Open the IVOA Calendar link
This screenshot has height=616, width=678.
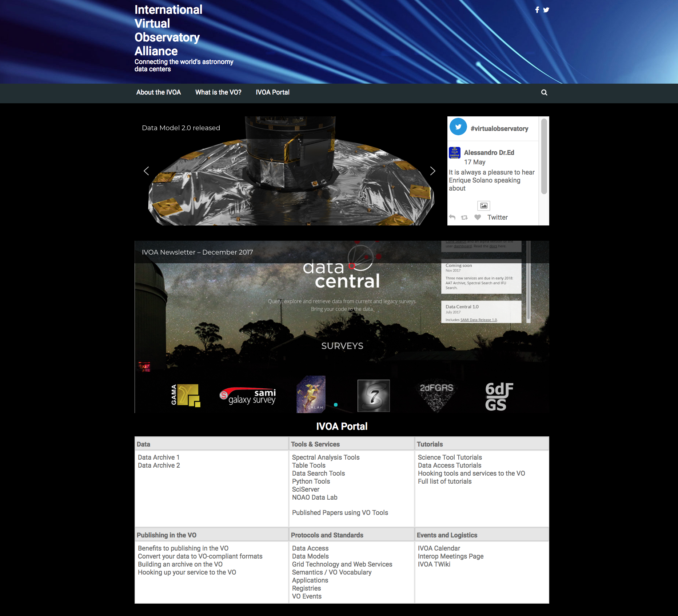point(439,548)
